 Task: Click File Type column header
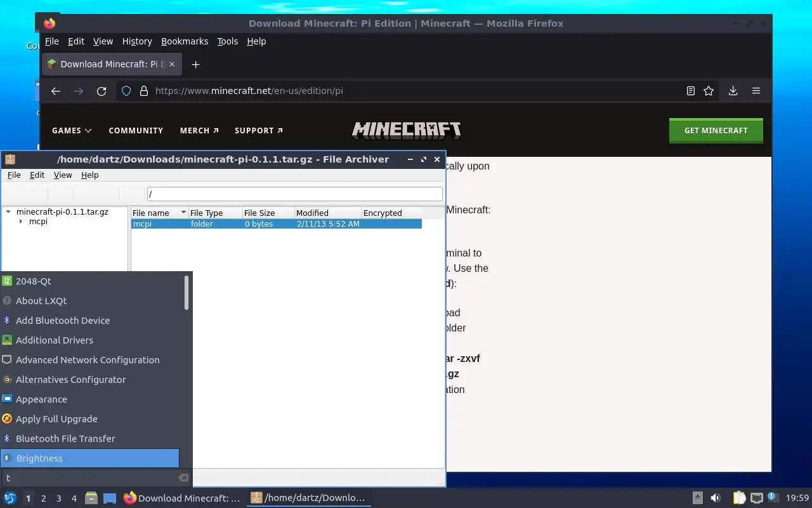click(x=215, y=213)
